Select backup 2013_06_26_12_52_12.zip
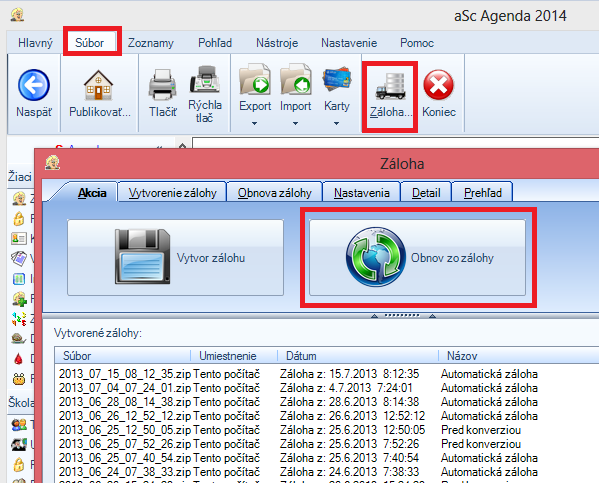This screenshot has width=599, height=484. [x=125, y=416]
